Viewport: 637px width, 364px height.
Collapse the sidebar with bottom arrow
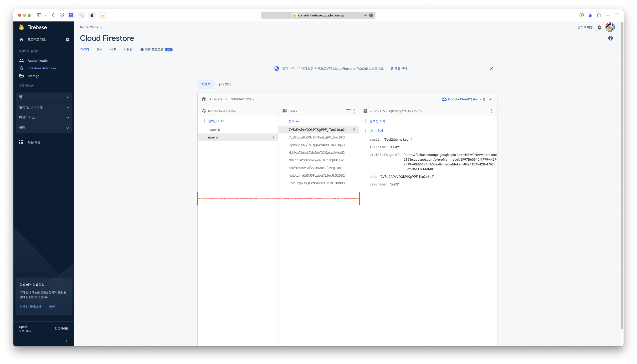click(x=66, y=341)
